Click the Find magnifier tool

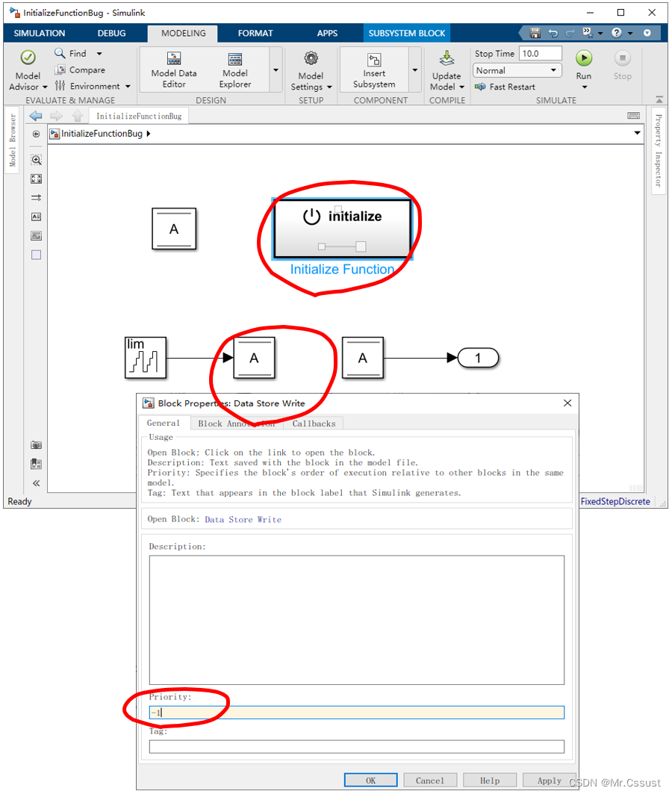tap(60, 53)
